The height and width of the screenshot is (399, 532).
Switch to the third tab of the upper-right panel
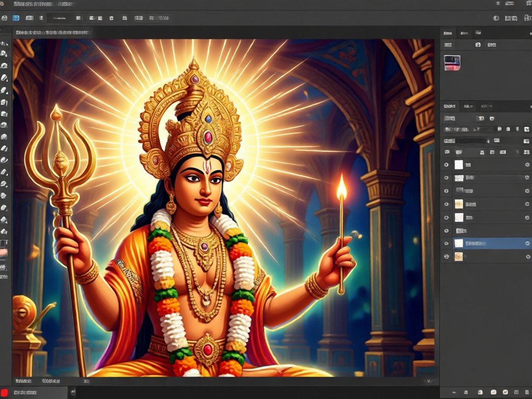[x=478, y=33]
